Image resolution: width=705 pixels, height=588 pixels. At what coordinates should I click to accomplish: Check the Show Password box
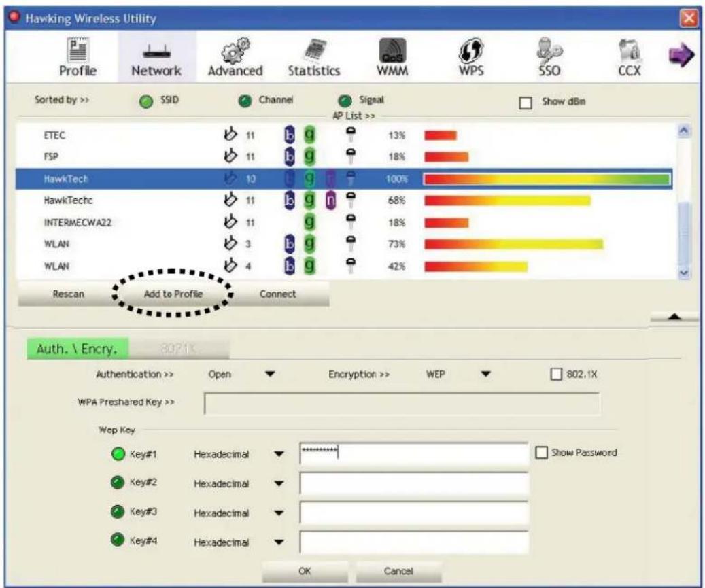point(541,452)
